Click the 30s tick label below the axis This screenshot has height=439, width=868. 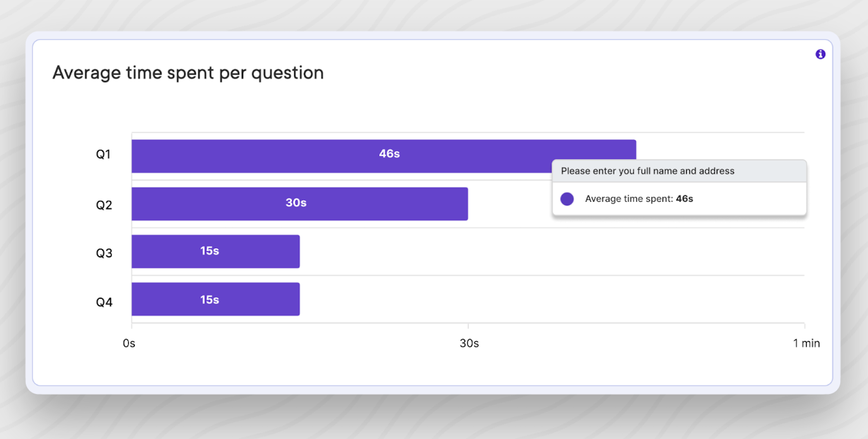[x=469, y=344]
